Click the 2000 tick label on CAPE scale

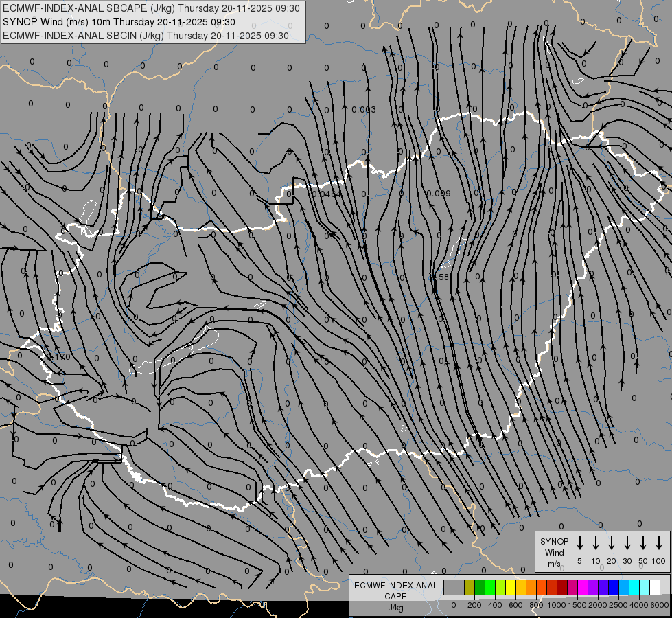598,605
